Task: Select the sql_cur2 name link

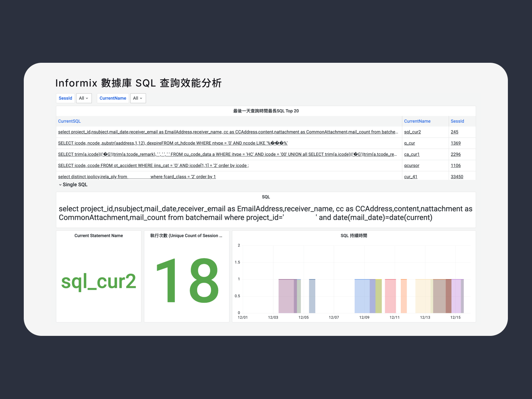Action: (412, 132)
